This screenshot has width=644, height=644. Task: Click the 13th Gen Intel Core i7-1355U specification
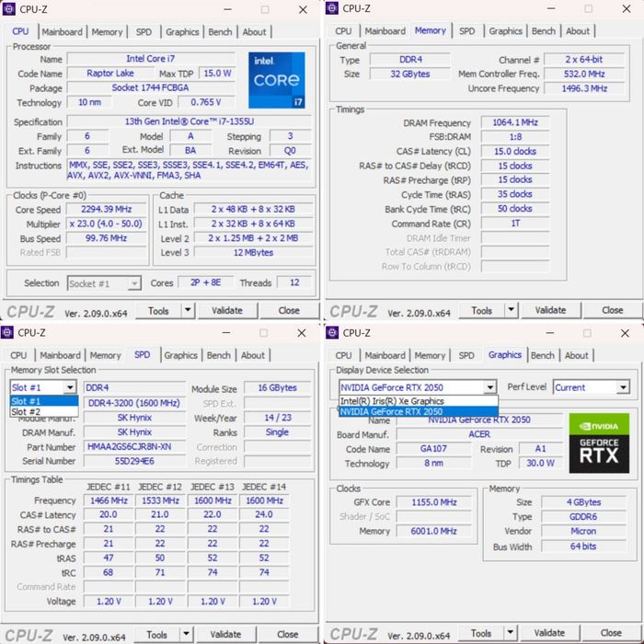190,121
